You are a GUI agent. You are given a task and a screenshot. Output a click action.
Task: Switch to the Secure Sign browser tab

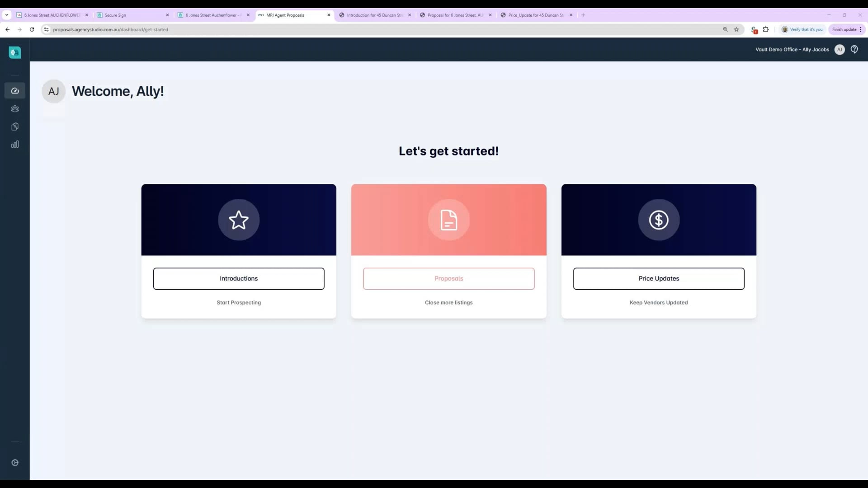[x=131, y=15]
